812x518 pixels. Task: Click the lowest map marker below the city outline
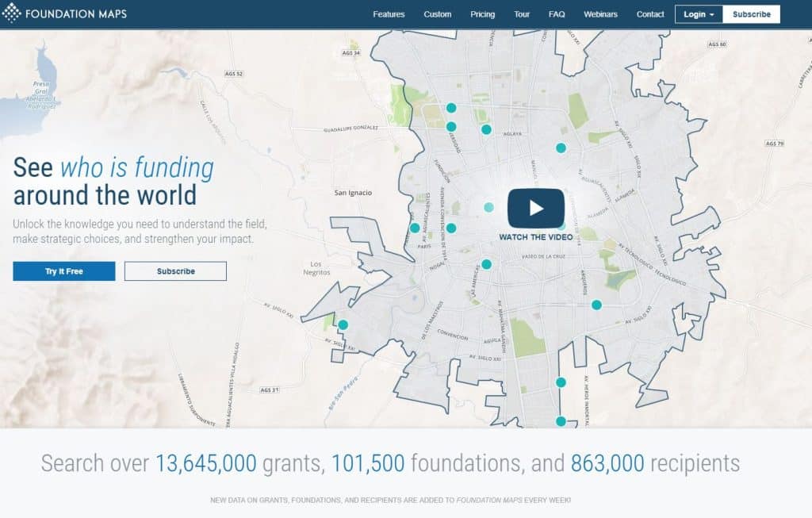[x=561, y=420]
